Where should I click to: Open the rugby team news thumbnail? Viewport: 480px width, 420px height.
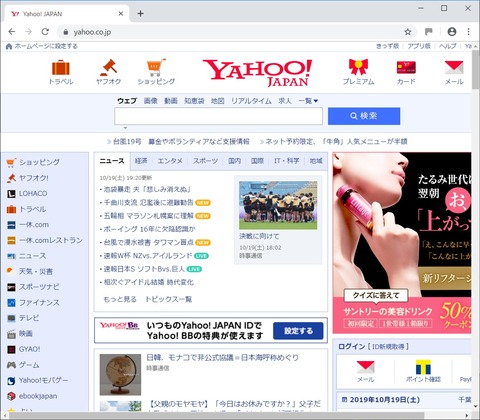click(278, 205)
